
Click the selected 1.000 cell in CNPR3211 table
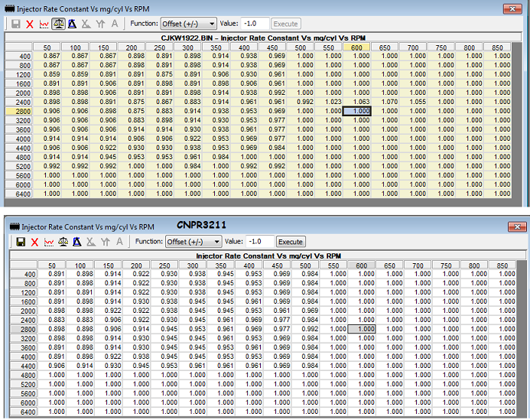coord(362,329)
